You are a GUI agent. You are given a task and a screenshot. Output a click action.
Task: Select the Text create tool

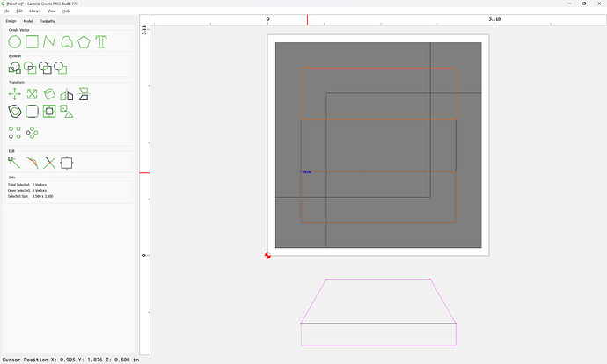(101, 42)
